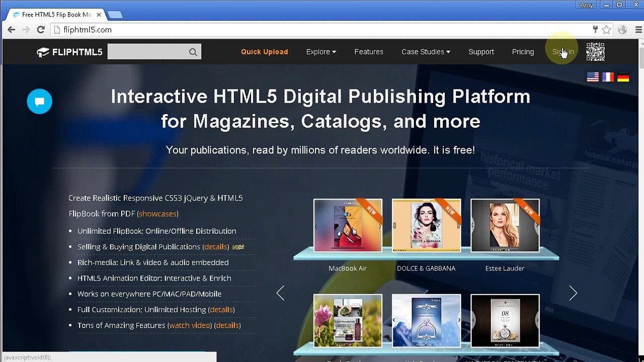Open the Estee Lauder flipbook thumbnail
This screenshot has width=644, height=362.
[x=505, y=225]
